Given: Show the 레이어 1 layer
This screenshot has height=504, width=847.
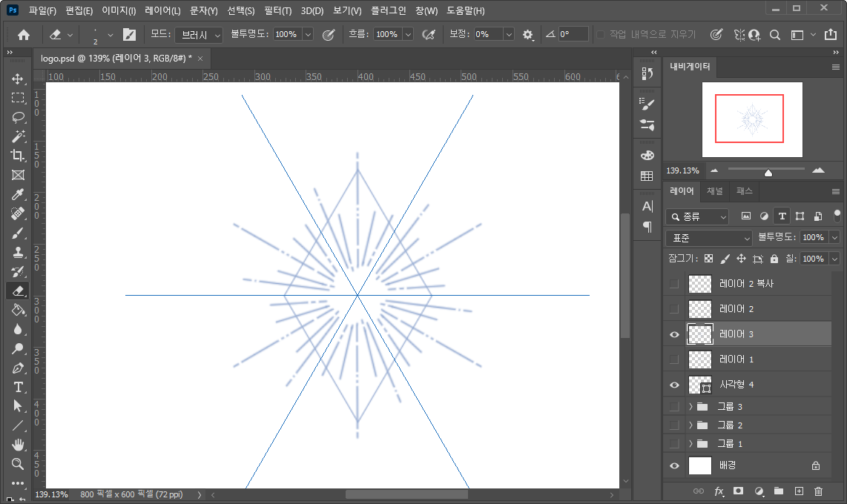Looking at the screenshot, I should coord(674,359).
